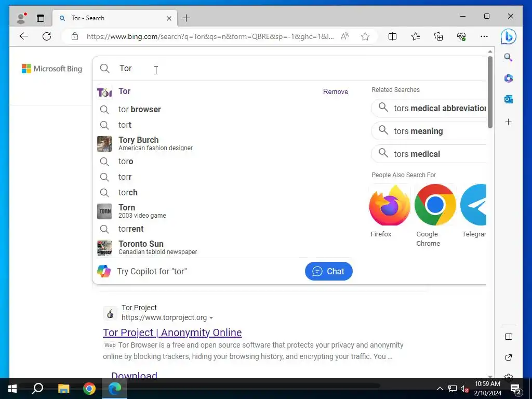Remove the Tor history suggestion
532x399 pixels.
coord(335,91)
